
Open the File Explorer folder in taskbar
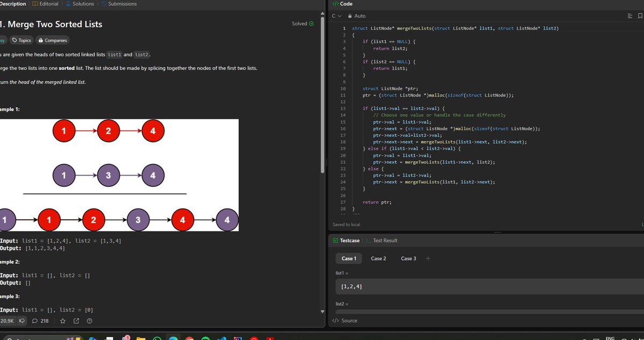point(141,339)
